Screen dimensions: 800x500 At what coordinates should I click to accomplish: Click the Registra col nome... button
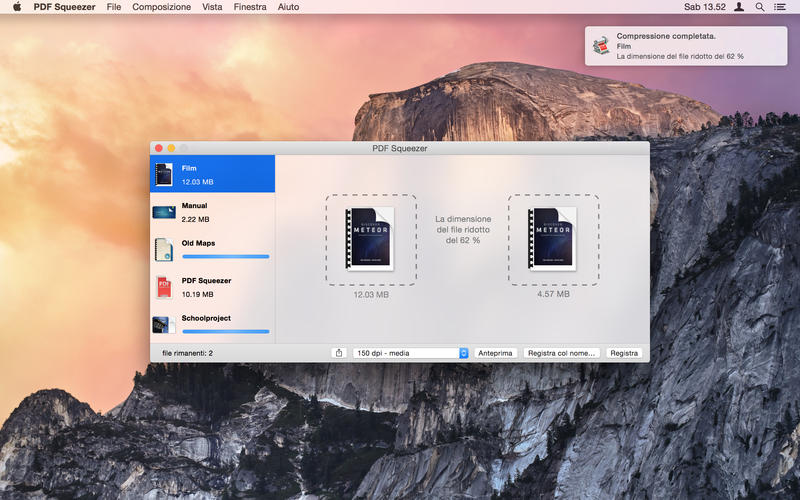(562, 353)
